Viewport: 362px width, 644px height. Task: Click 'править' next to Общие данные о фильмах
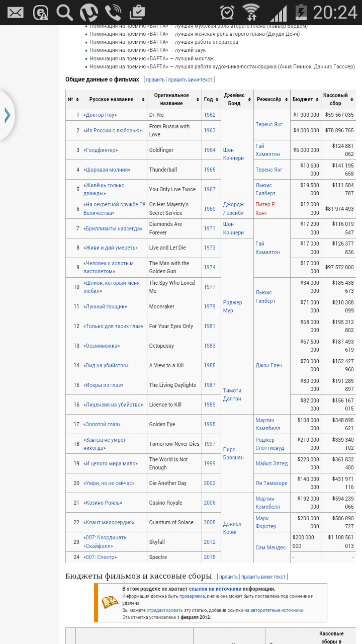[x=155, y=79]
